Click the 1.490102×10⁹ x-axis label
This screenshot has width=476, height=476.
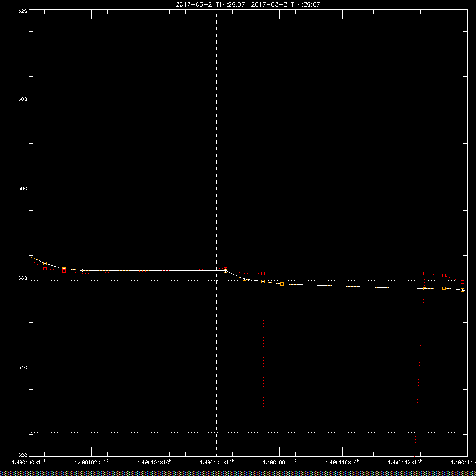[92, 462]
